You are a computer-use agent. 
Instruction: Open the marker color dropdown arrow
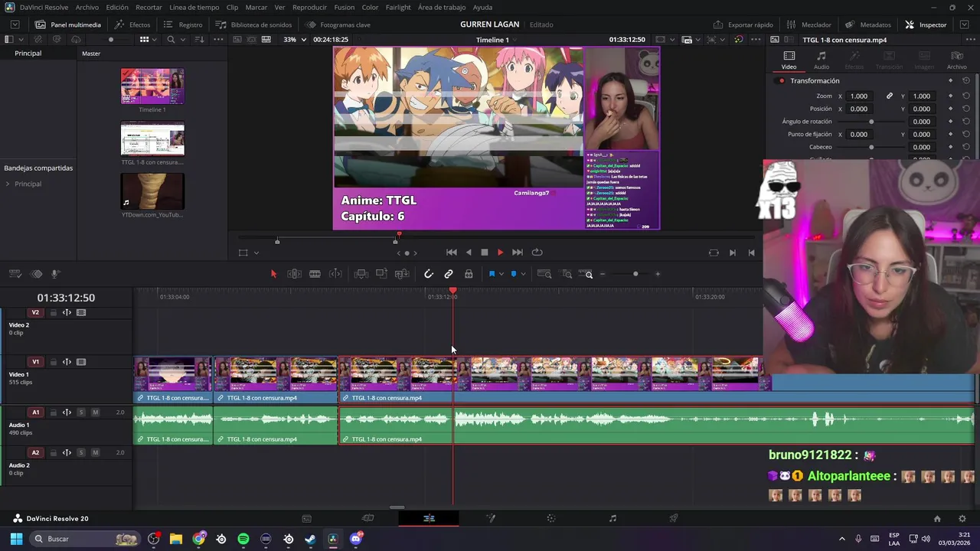(x=523, y=274)
